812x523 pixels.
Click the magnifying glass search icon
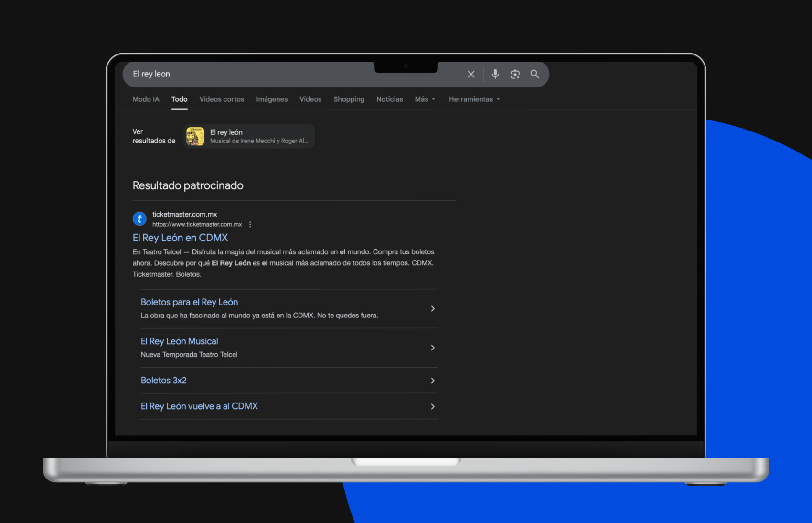[534, 74]
